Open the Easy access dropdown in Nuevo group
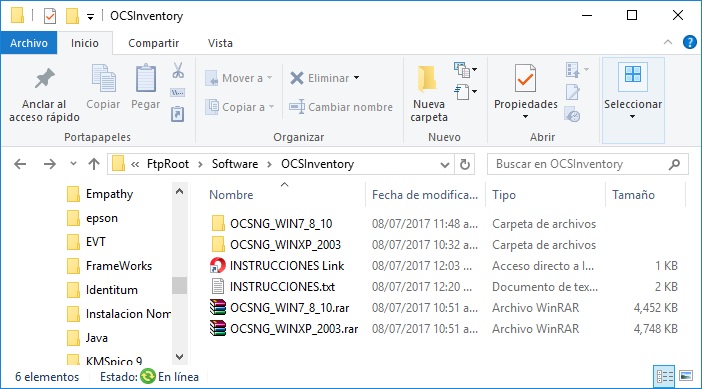 click(x=465, y=92)
